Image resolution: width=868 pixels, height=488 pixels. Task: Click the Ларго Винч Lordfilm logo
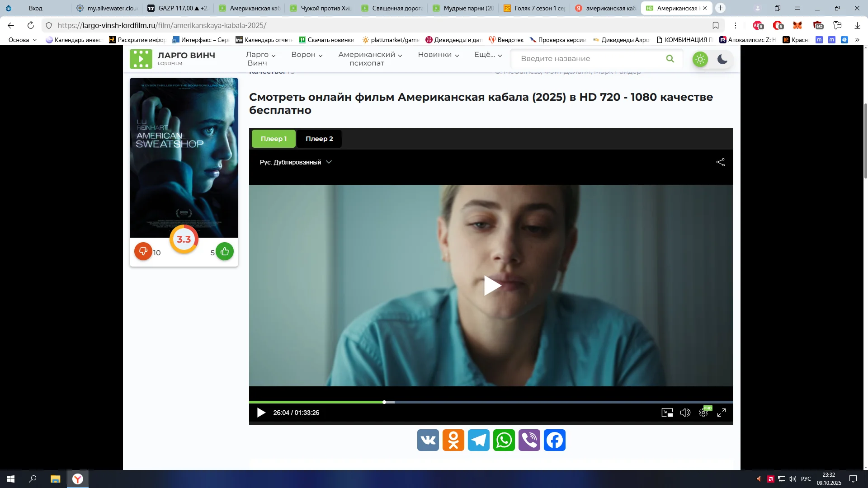(x=172, y=59)
